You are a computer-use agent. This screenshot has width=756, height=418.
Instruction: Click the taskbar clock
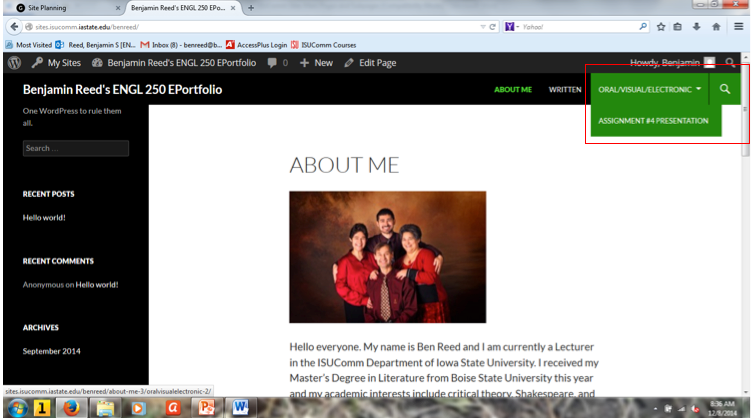click(x=722, y=408)
